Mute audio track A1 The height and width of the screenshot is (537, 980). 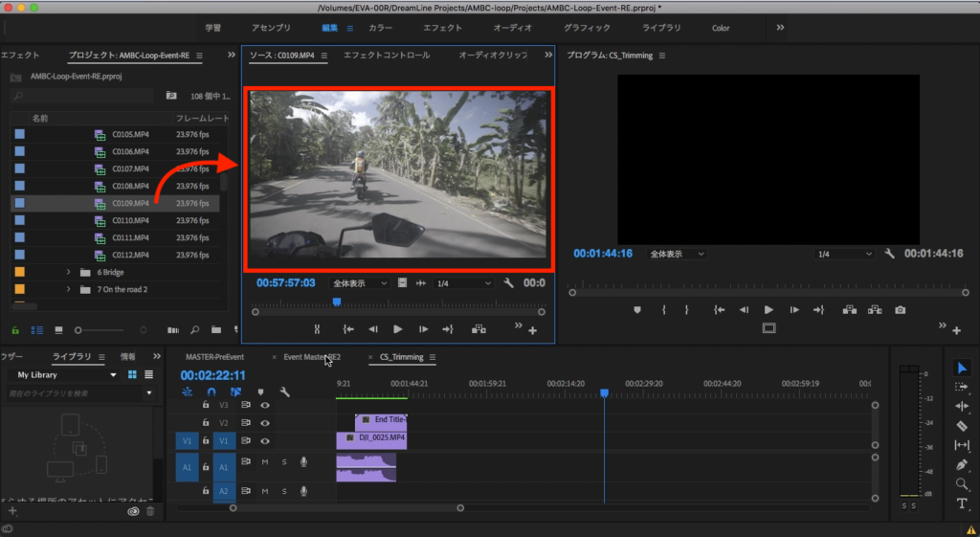[265, 462]
